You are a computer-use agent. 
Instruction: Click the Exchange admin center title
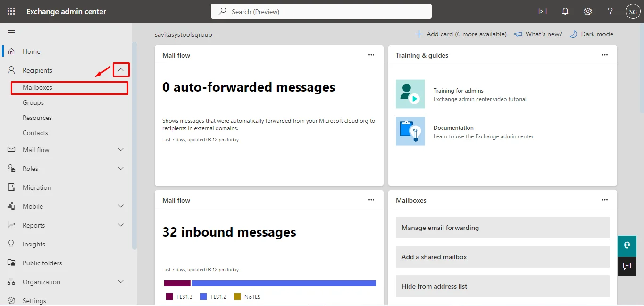pos(66,11)
